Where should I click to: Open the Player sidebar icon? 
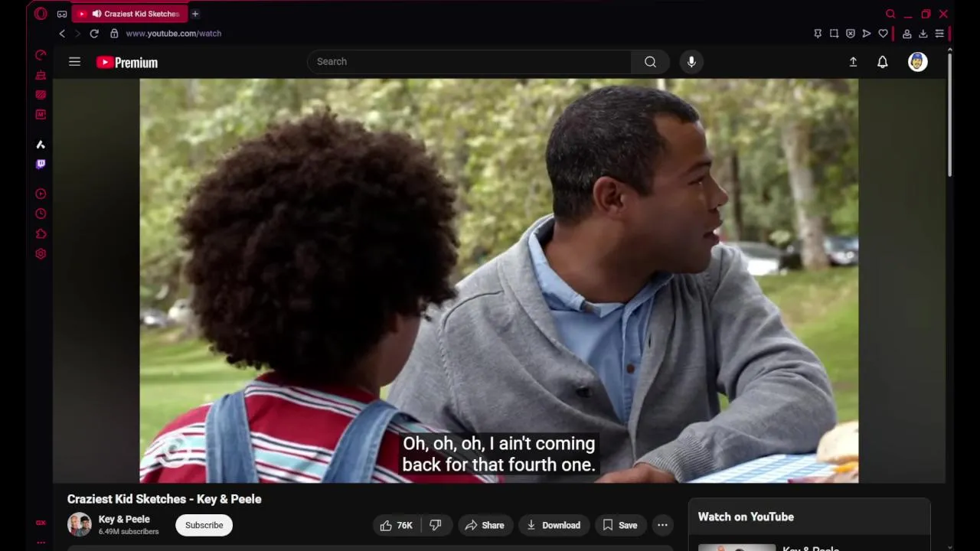click(41, 194)
